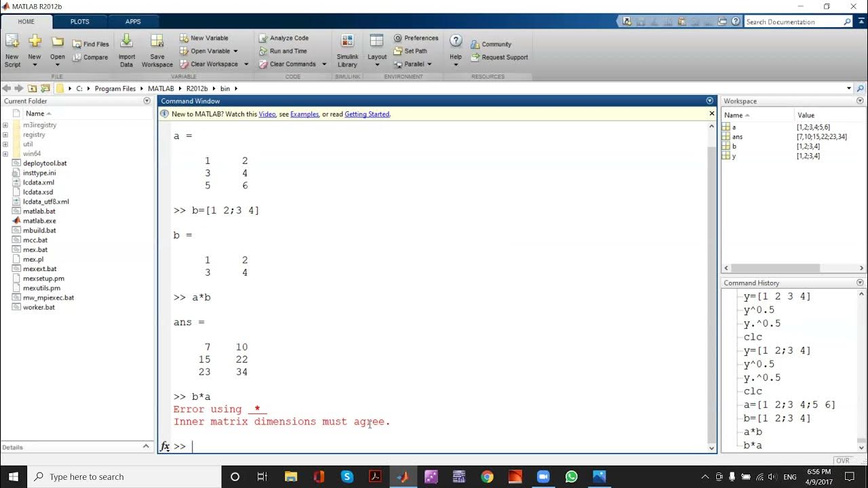Click the quick access help icon
Viewport: 868px width, 488px height.
[x=736, y=22]
